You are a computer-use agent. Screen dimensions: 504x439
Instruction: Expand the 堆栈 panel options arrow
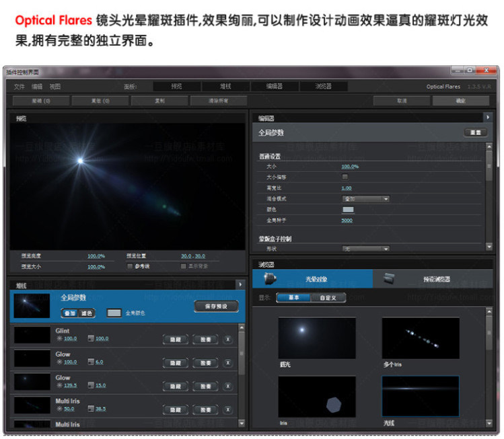[x=240, y=284]
